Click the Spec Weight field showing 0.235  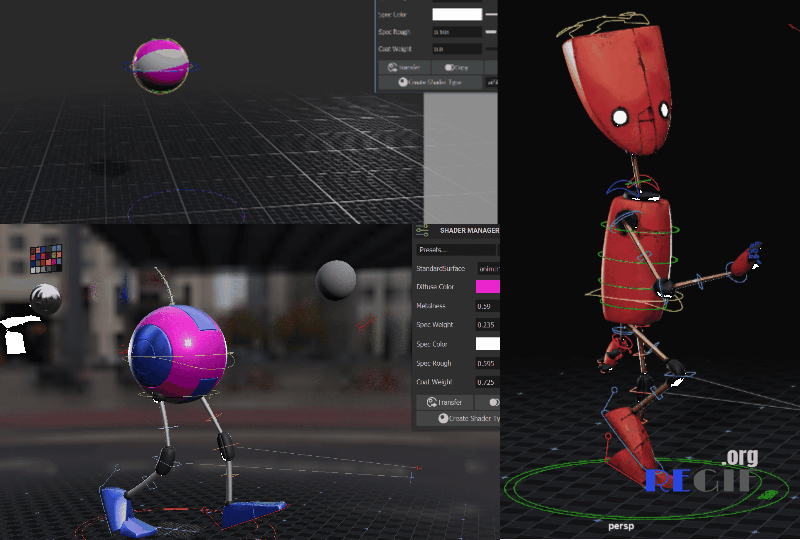point(487,325)
